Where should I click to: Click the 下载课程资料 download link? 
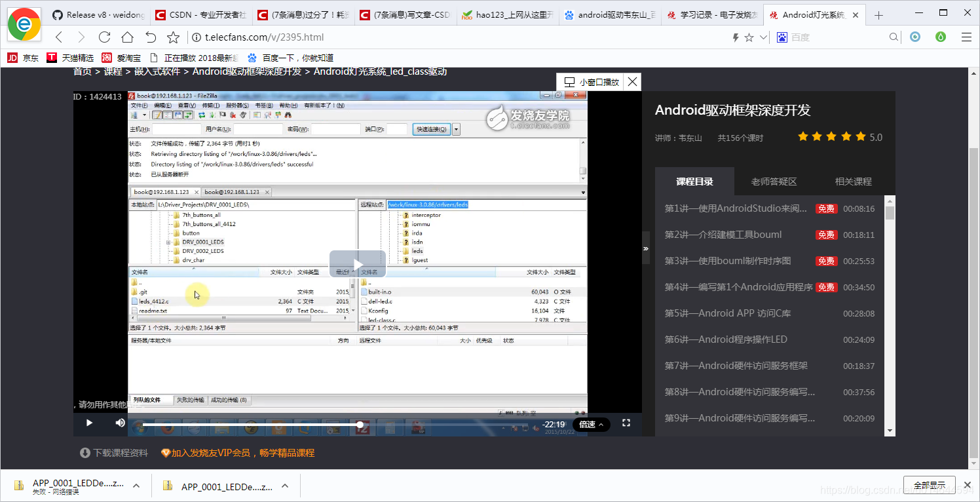coord(114,453)
